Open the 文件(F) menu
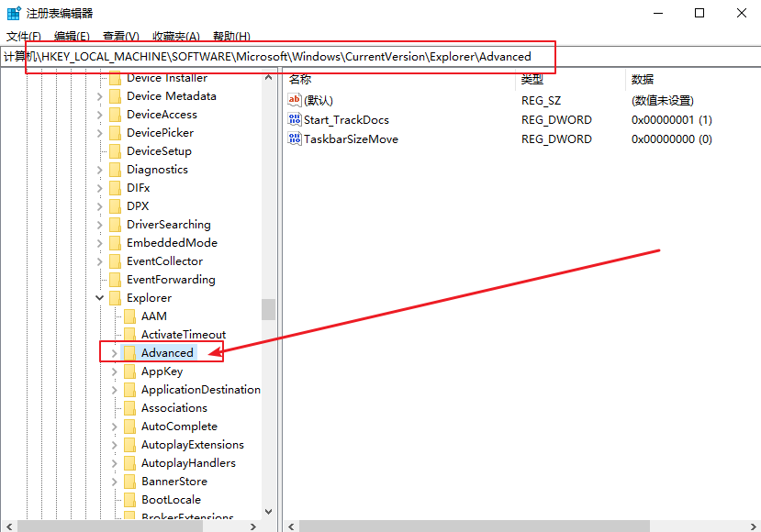 point(24,37)
